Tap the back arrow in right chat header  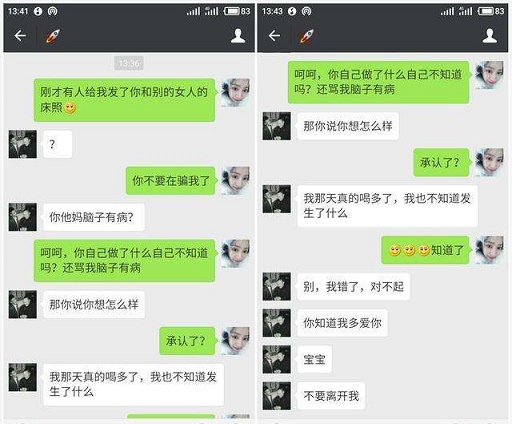[x=274, y=35]
